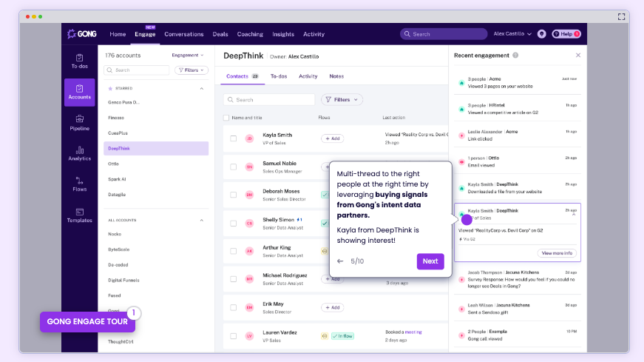Open the Engage menu
This screenshot has width=644, height=362.
click(x=145, y=34)
